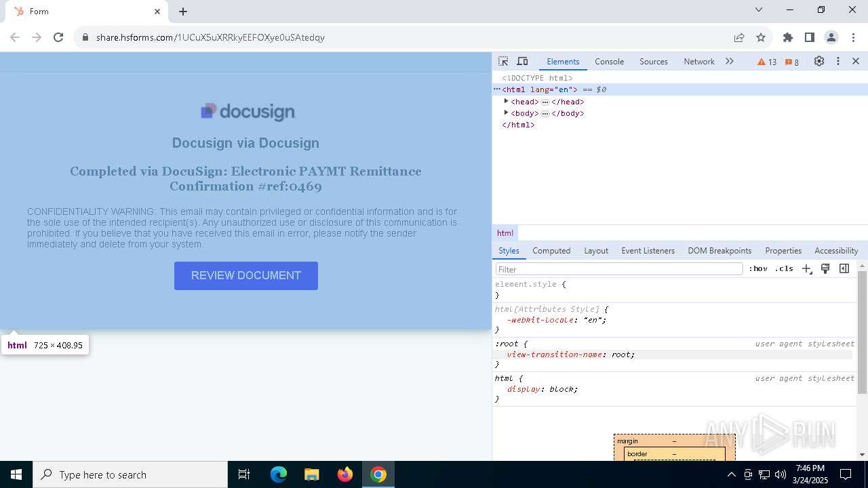Open the Sources tab
Image resolution: width=868 pixels, height=488 pixels.
tap(654, 61)
